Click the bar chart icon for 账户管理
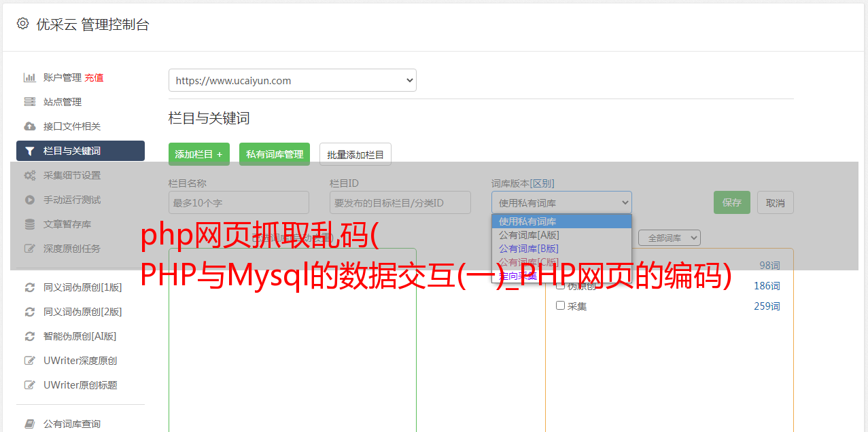 click(x=29, y=77)
